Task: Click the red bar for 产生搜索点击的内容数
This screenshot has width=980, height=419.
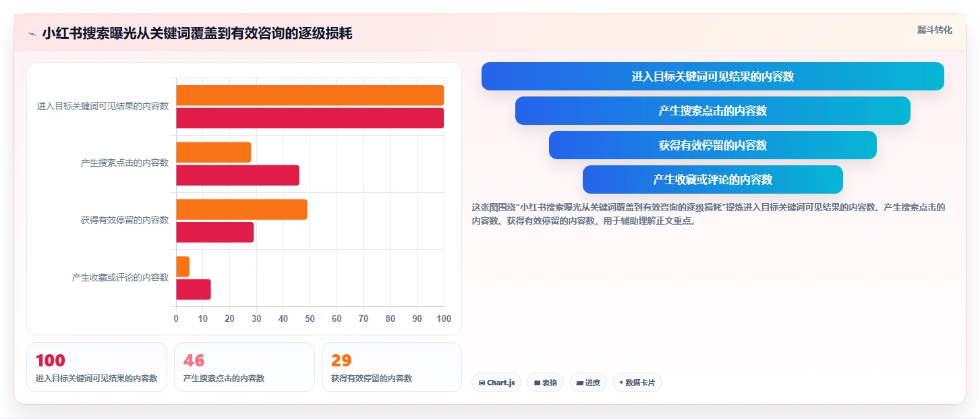Action: pos(238,175)
